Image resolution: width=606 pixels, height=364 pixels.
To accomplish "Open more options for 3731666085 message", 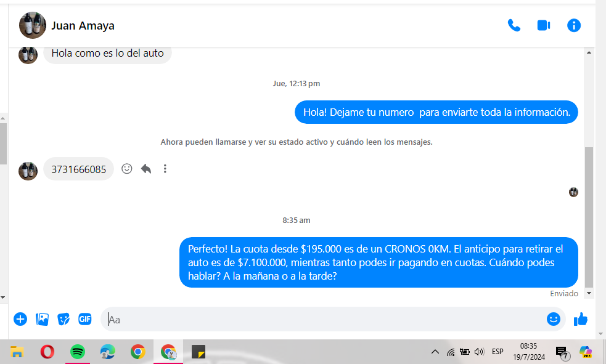I will 165,169.
